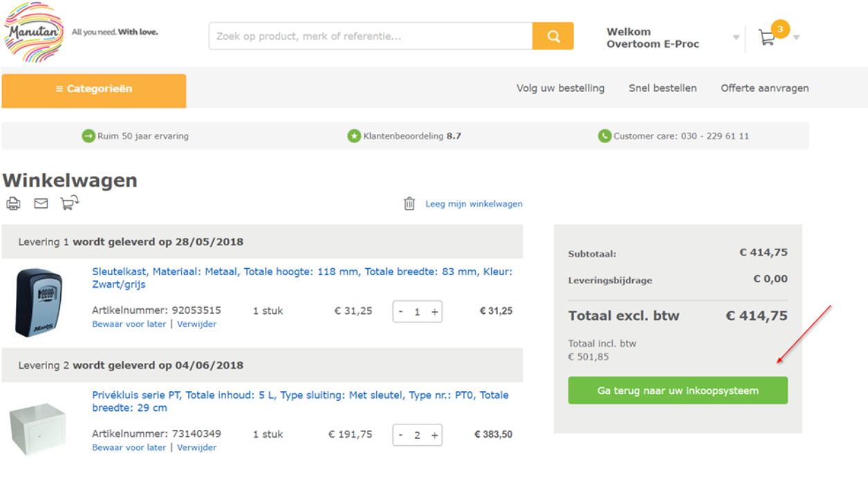Screen dimensions: 868x477
Task: Increase Sleutelkast quantity with plus
Action: point(434,312)
